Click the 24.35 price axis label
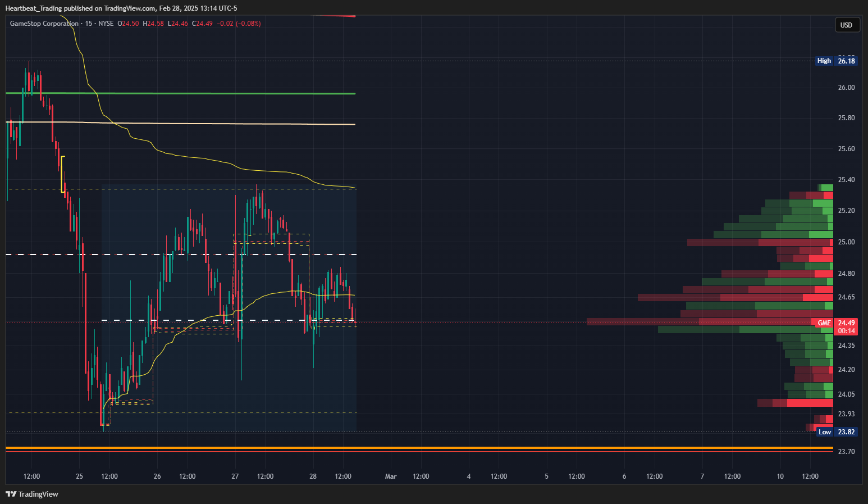 (846, 346)
